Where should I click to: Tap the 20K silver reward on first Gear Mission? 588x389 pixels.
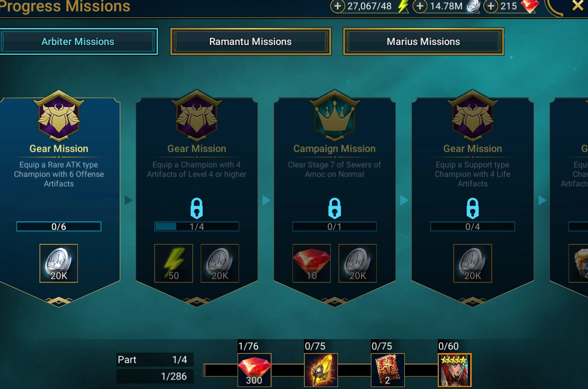[58, 263]
